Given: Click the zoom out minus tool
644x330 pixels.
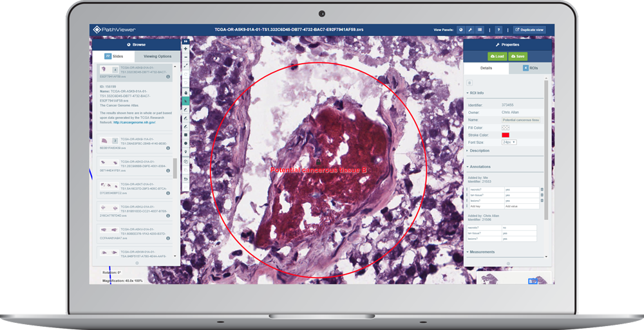Looking at the screenshot, I should 185,57.
